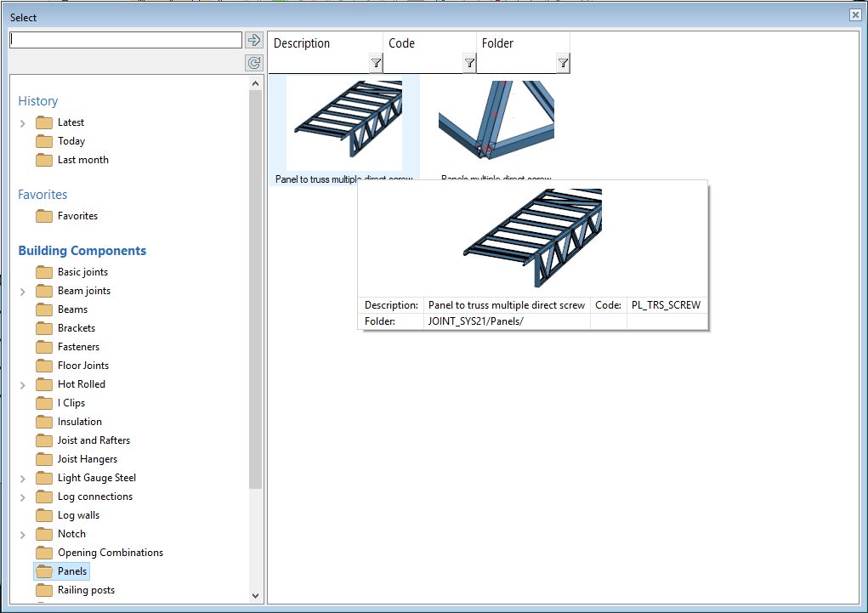This screenshot has width=868, height=613.
Task: Click the Favorites folder icon
Action: click(x=44, y=216)
